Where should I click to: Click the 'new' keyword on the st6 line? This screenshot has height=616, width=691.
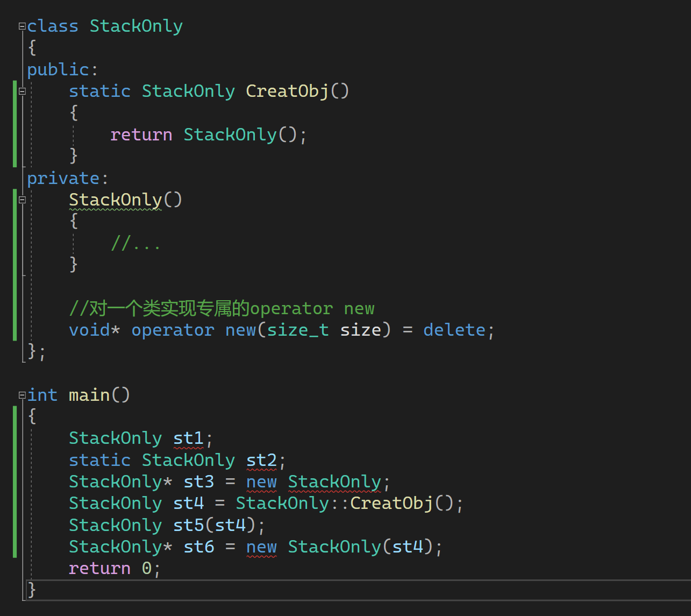261,547
